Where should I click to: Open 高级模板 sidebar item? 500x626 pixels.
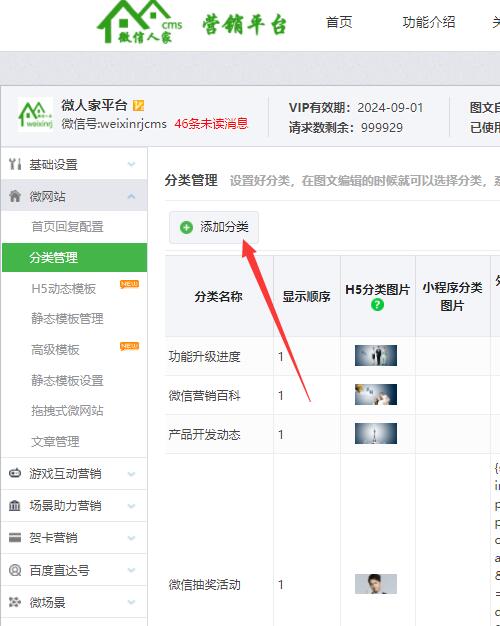(56, 350)
